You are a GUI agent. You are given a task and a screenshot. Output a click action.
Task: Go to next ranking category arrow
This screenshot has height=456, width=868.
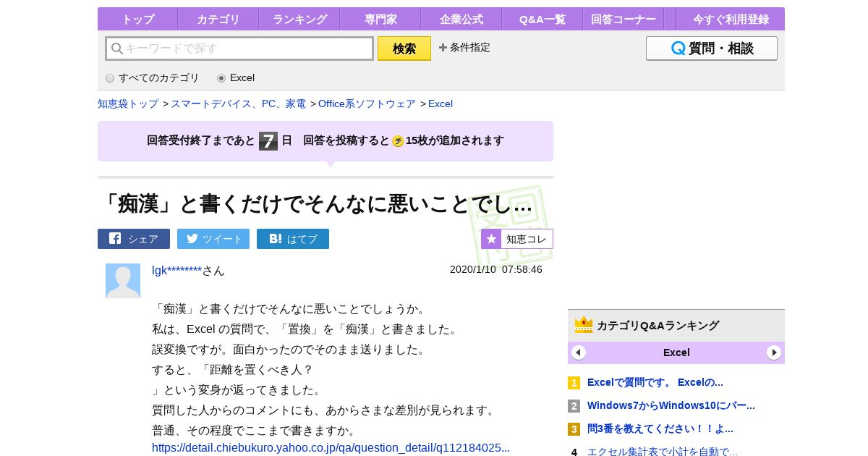pyautogui.click(x=774, y=352)
